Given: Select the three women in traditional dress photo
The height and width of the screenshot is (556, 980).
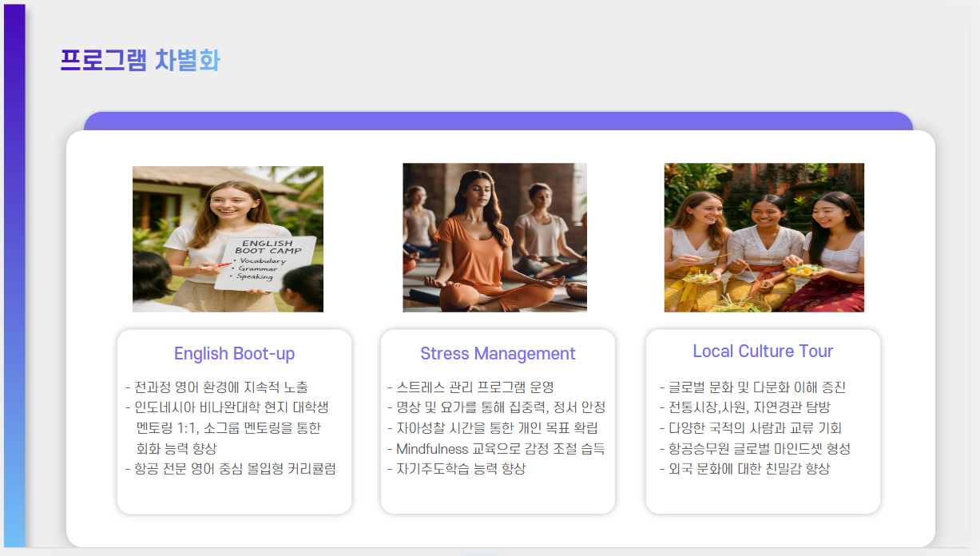Looking at the screenshot, I should tap(764, 237).
